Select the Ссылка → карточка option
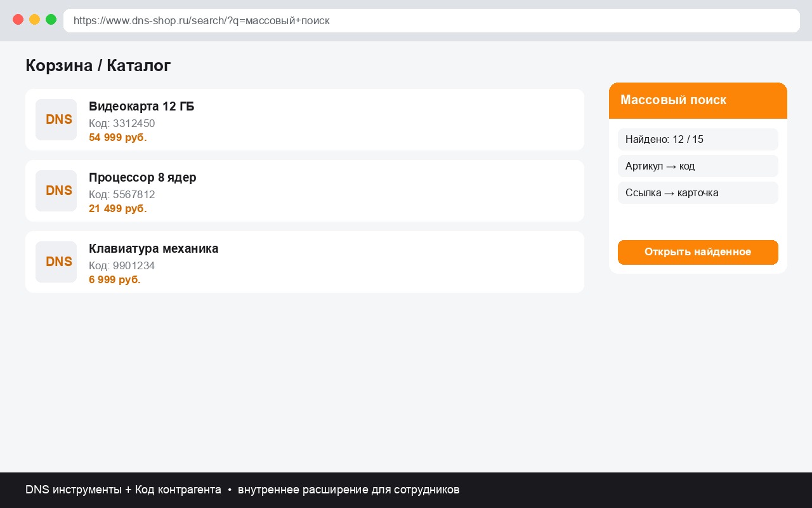Viewport: 812px width, 508px height. click(x=698, y=192)
